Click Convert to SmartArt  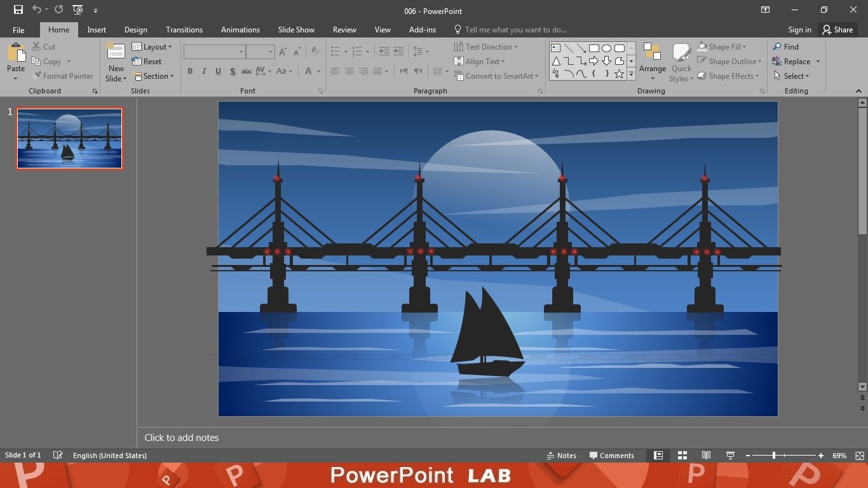point(496,76)
